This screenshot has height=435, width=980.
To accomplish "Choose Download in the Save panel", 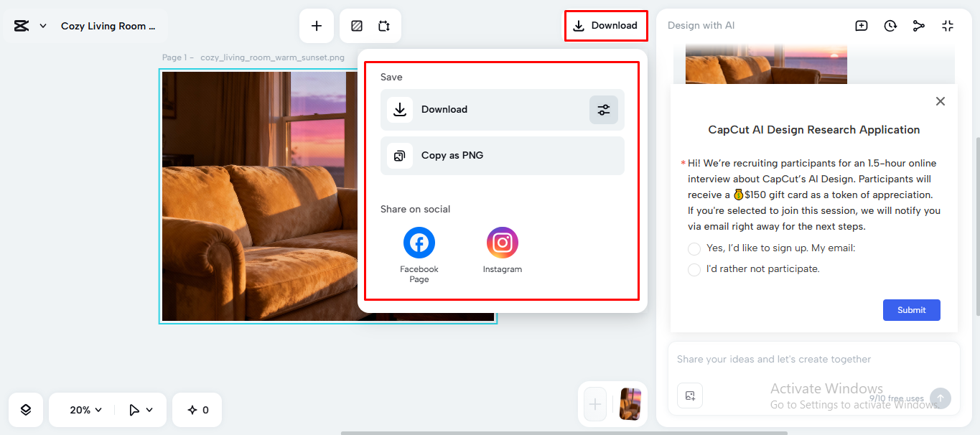I will point(503,110).
